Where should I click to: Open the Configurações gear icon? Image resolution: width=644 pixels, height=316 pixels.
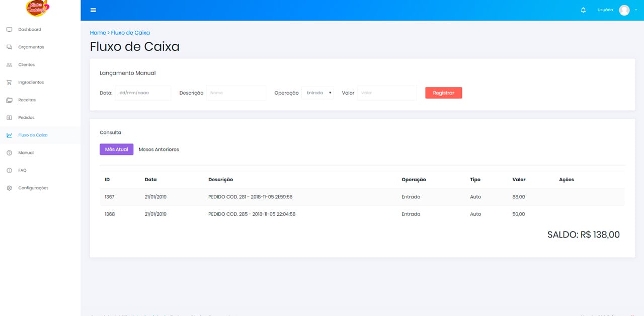9,188
